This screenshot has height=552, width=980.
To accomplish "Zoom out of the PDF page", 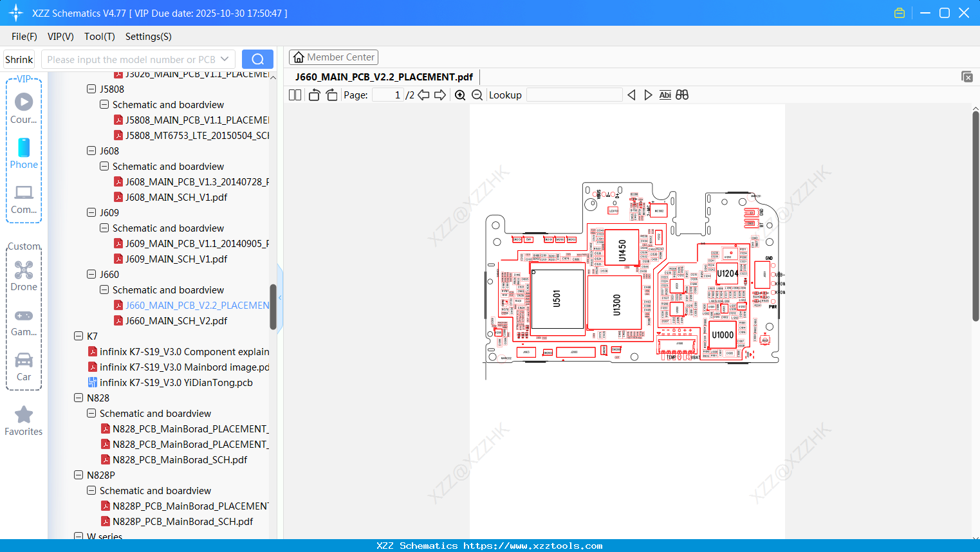I will 477,95.
